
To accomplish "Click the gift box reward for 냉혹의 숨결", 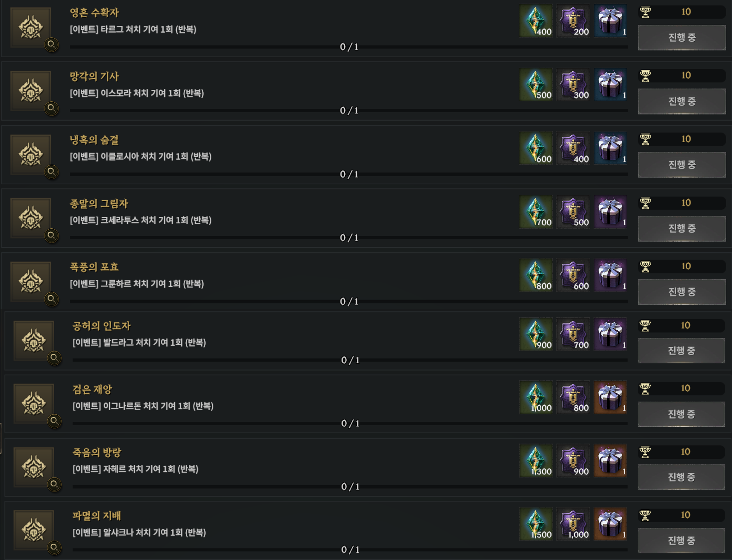I will tap(610, 148).
